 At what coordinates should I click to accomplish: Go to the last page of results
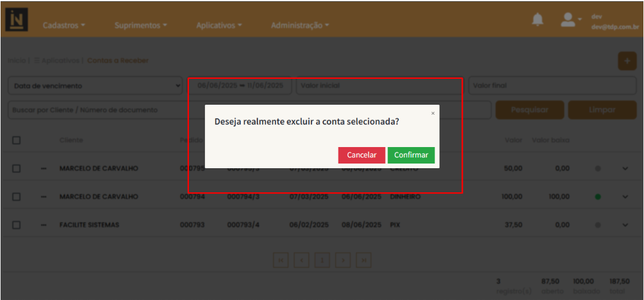363,260
